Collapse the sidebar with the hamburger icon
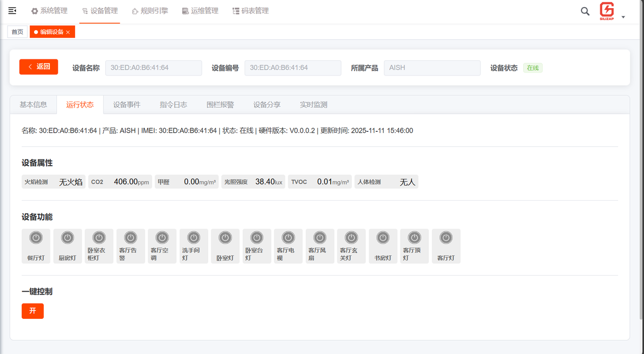This screenshot has width=644, height=354. [12, 11]
